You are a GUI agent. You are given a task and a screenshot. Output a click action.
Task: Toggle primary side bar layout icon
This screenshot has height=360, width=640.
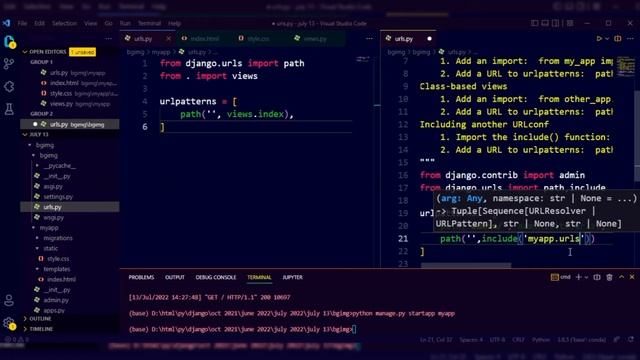tap(534, 23)
